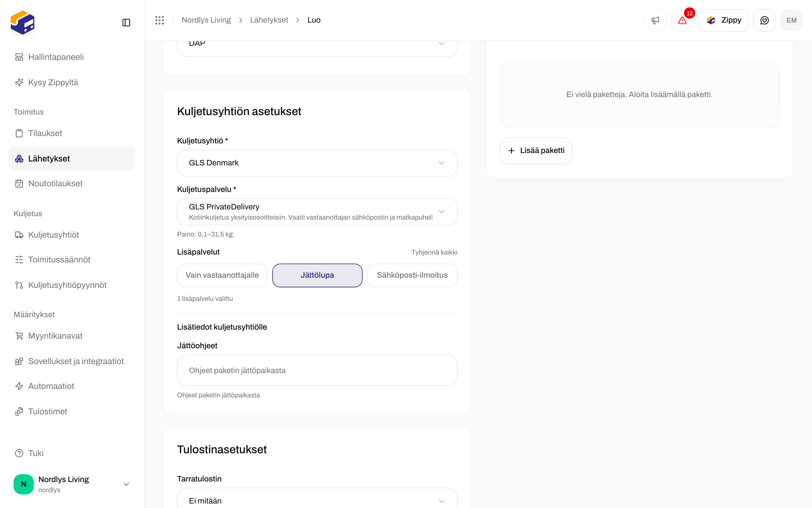Collapse the sidebar with the panel icon

pos(126,23)
